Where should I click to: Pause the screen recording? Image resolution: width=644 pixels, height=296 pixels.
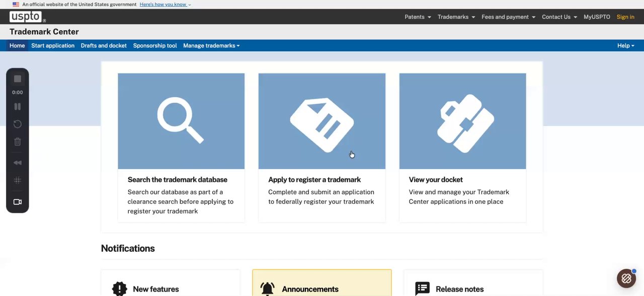click(x=18, y=106)
